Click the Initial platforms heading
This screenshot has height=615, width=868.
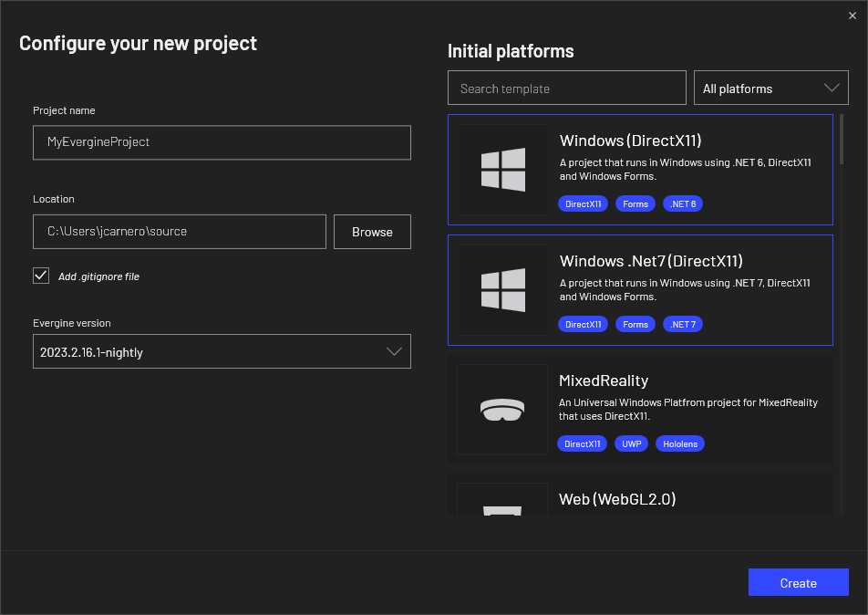coord(511,51)
